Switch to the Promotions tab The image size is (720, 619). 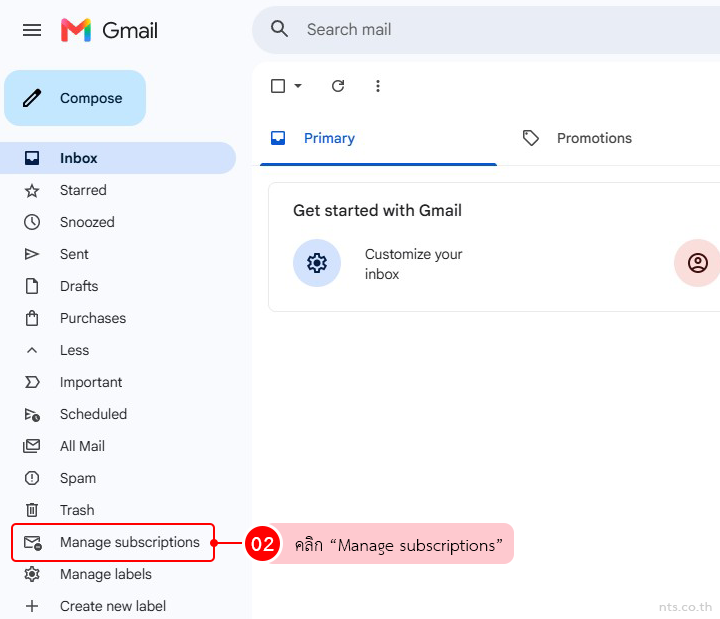pos(594,138)
